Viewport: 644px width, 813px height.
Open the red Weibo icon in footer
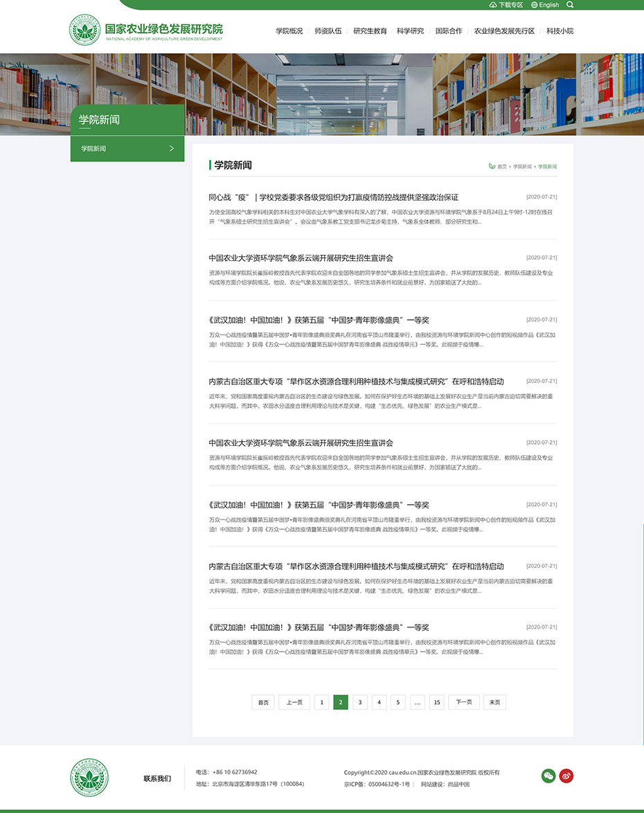(x=566, y=776)
